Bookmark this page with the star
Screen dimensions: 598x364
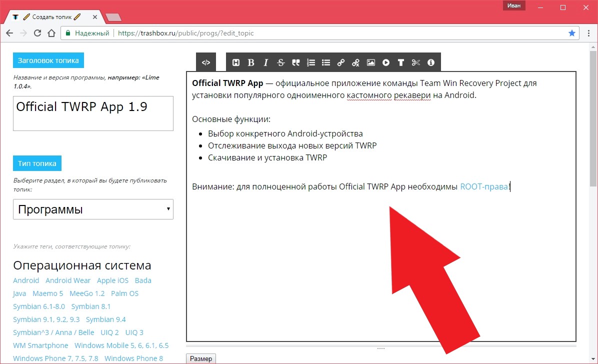coord(571,33)
